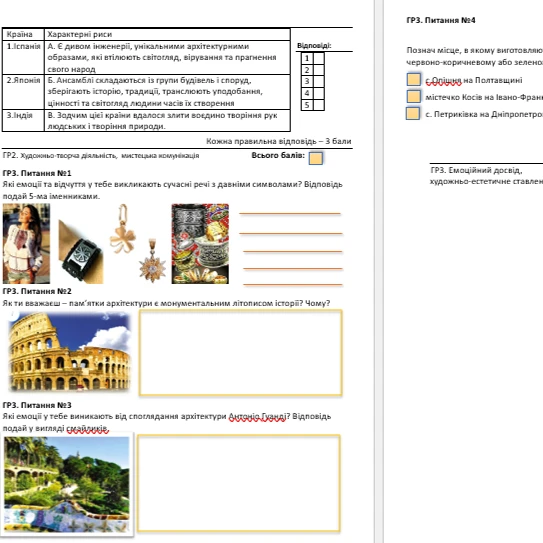Click the answer box beside the Park Güell photo
Image resolution: width=543 pixels, height=543 pixels.
point(239,483)
